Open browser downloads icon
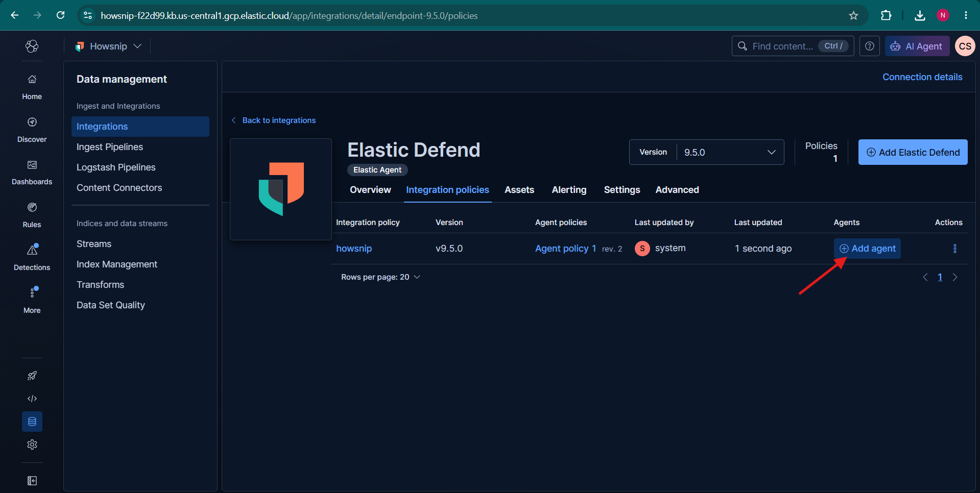Screen dimensions: 980x493 point(920,15)
